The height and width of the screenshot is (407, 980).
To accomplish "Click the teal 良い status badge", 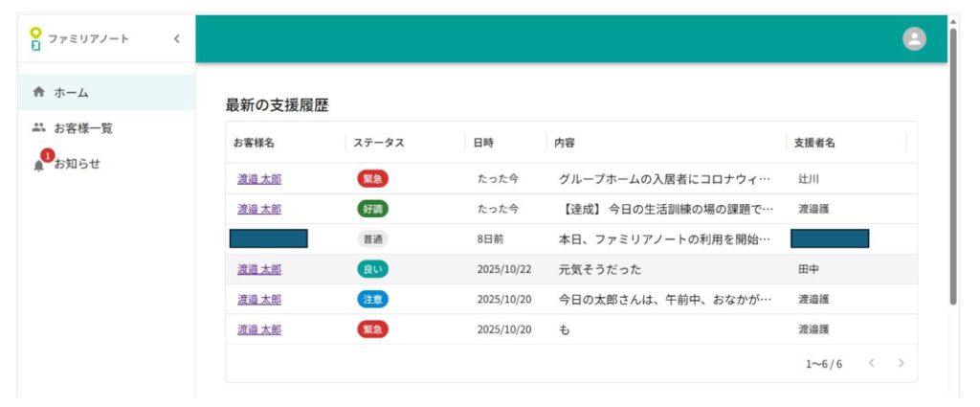I will pyautogui.click(x=372, y=269).
